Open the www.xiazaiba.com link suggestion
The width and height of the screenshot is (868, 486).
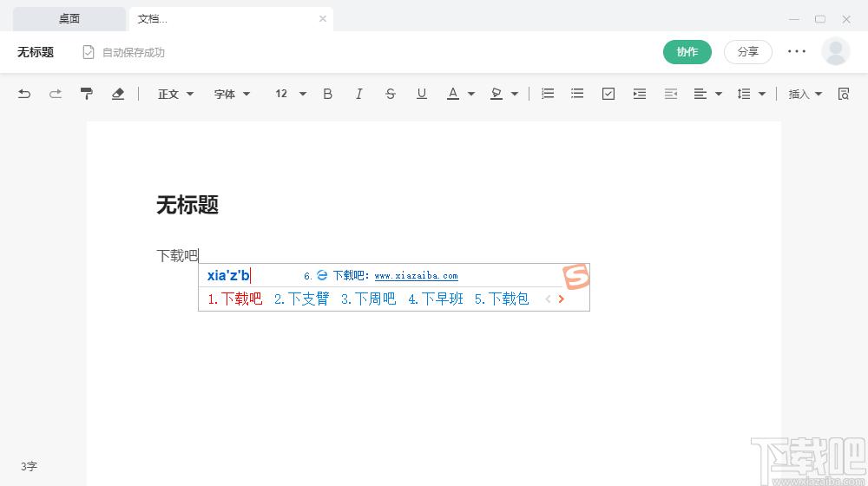point(417,276)
